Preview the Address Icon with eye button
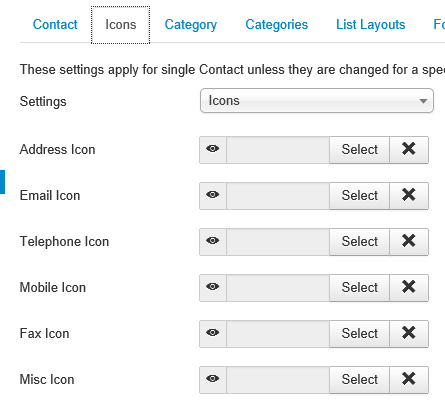Viewport: 445px width, 403px height. pos(213,150)
